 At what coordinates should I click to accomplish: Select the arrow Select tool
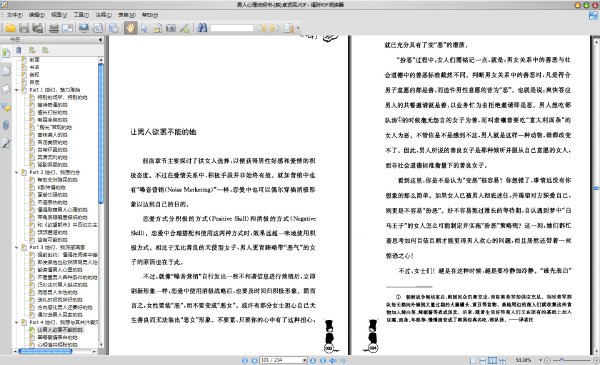144,28
